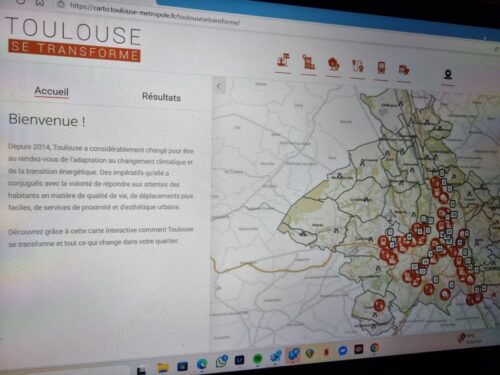This screenshot has height=375, width=500.
Task: Click the browser address bar URL
Action: click(x=155, y=13)
